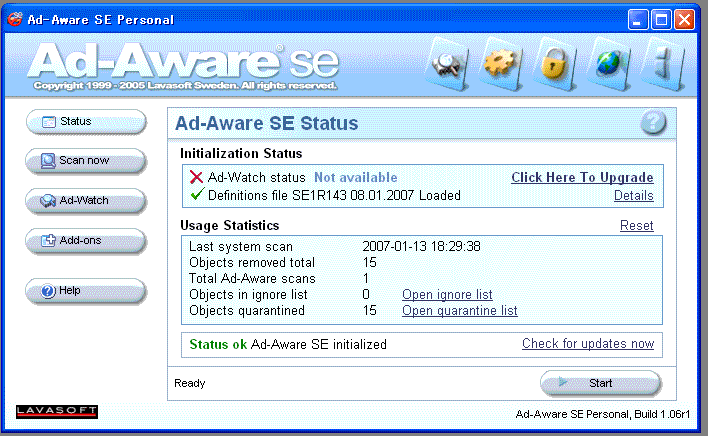Screen dimensions: 708x436
Task: Open Scan now from the sidebar
Action: (86, 161)
